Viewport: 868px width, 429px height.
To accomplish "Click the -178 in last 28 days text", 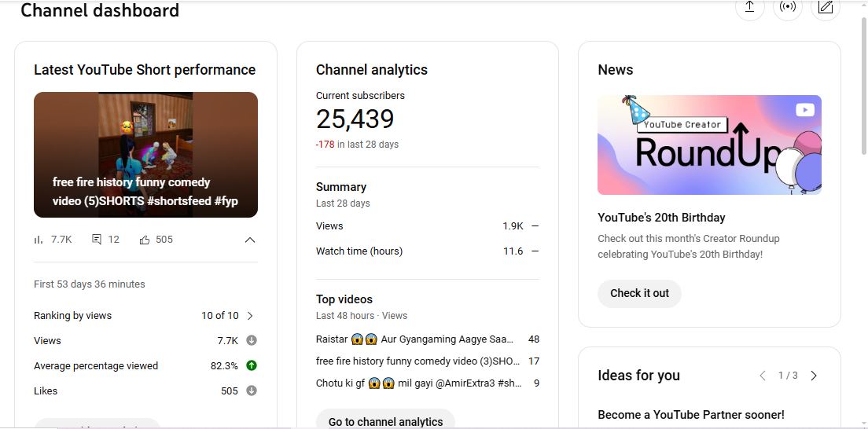I will pos(357,145).
